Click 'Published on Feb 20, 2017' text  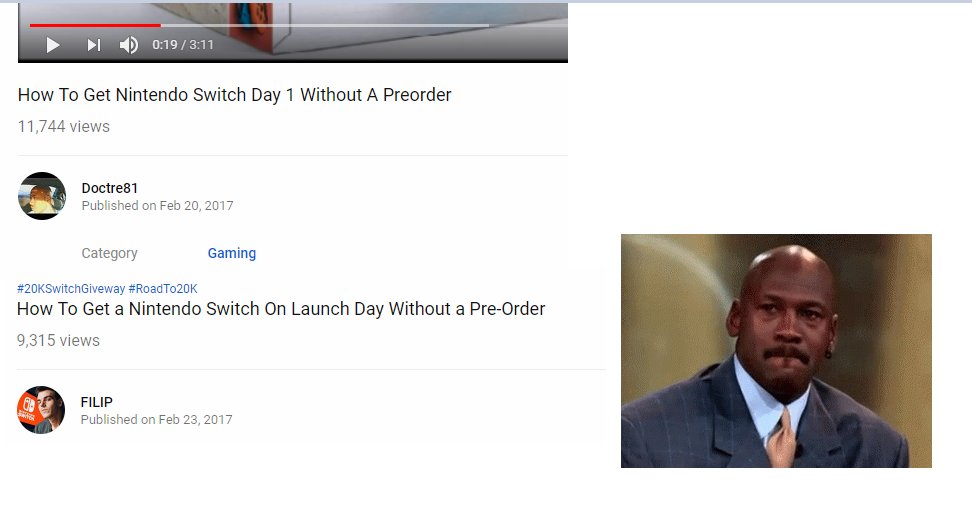157,205
